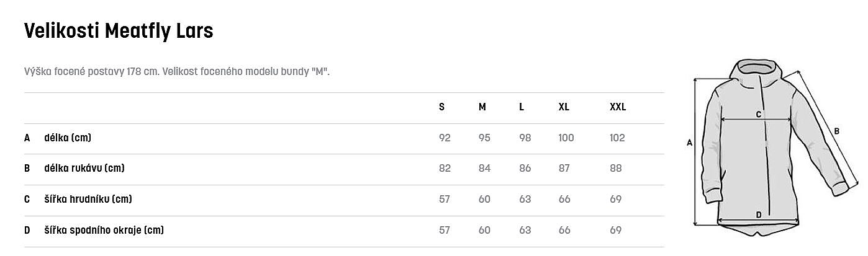Screen dimensions: 868x256
Task: Click the model height description text
Action: pyautogui.click(x=176, y=71)
